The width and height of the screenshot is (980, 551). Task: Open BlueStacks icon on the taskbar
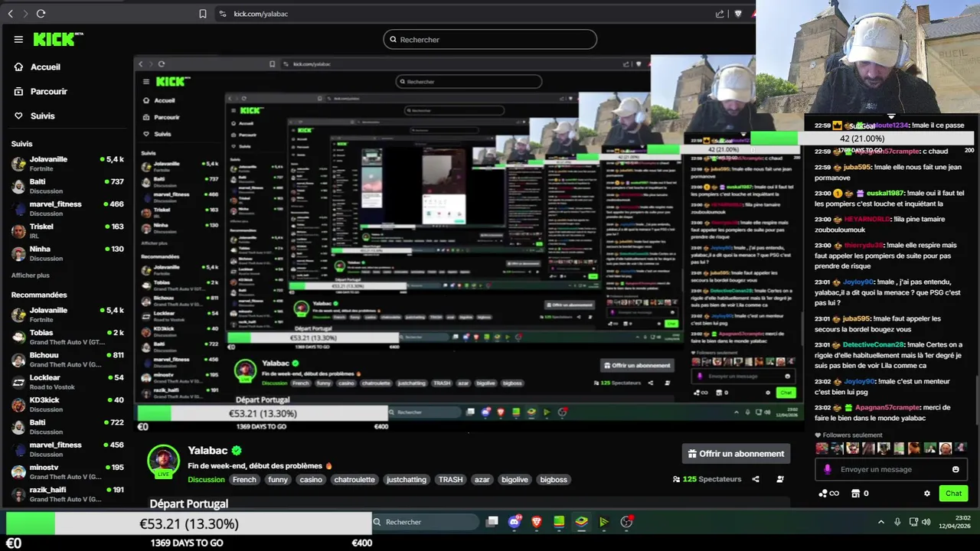point(581,522)
